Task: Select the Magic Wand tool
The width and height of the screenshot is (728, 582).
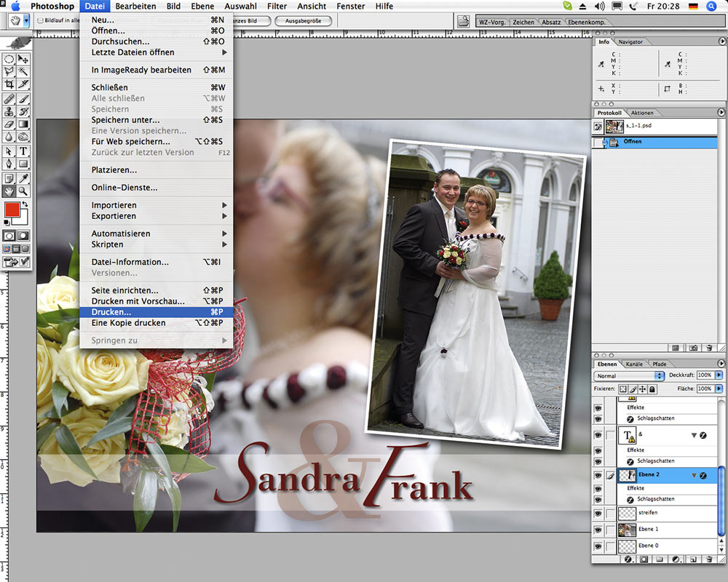Action: coord(23,71)
